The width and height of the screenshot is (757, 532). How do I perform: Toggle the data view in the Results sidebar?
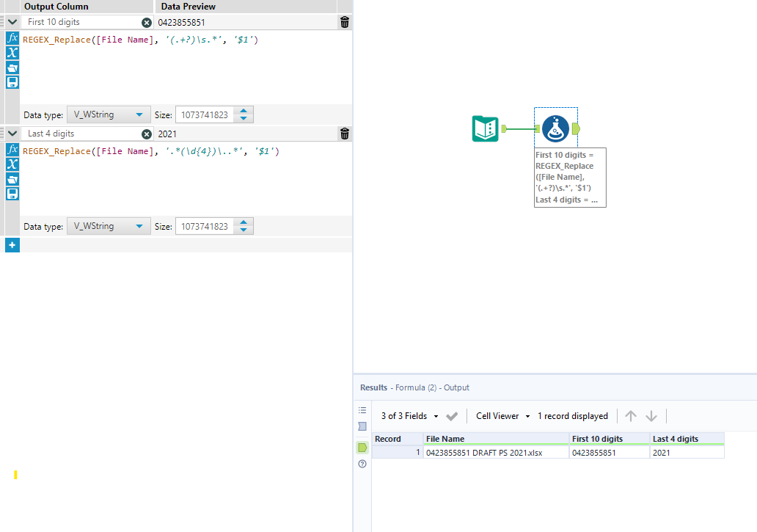tap(362, 448)
